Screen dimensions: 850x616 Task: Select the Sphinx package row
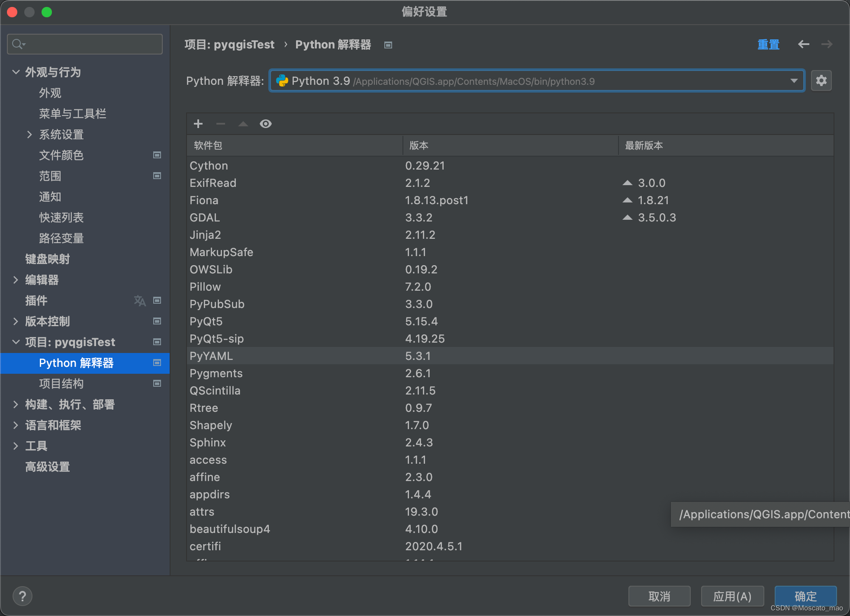tap(510, 443)
